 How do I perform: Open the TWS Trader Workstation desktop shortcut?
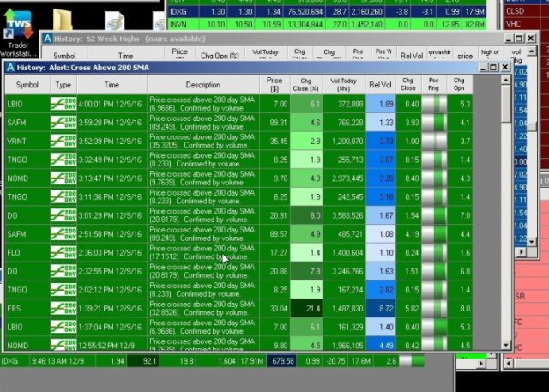[x=17, y=33]
